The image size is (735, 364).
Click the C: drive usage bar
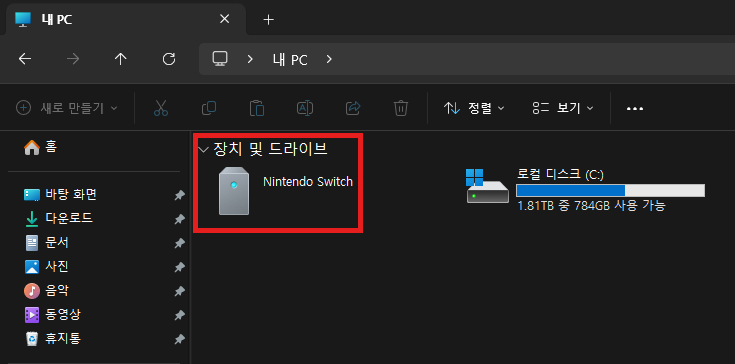610,191
